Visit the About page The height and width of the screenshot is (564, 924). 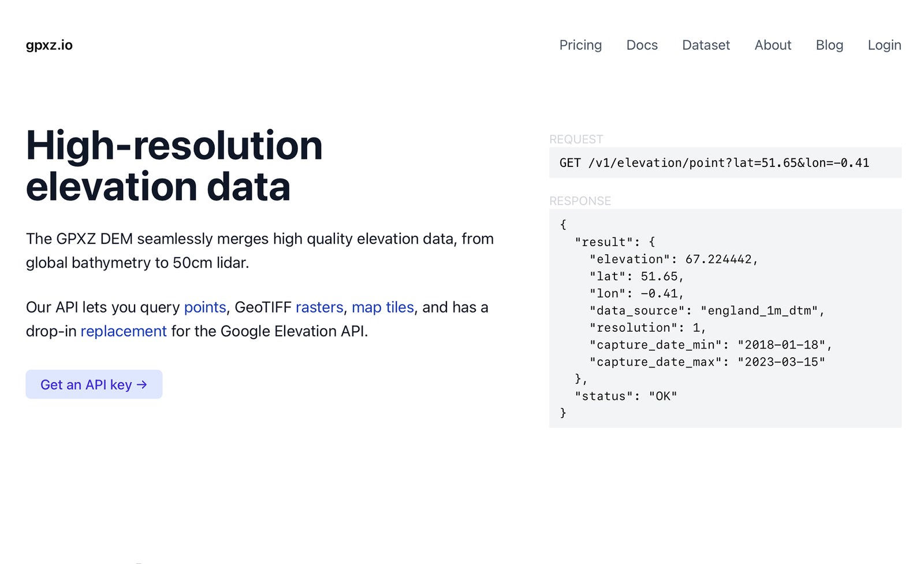[x=773, y=45]
